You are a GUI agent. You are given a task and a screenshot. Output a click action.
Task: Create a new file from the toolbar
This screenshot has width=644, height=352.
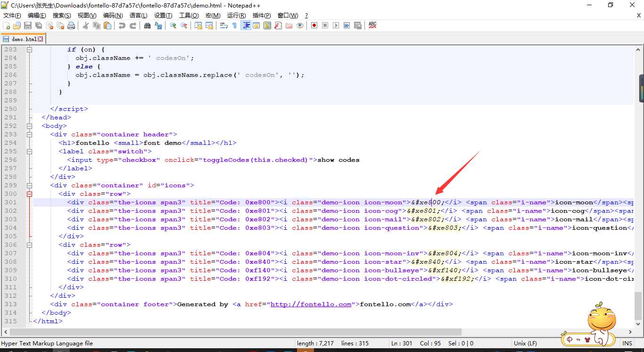click(7, 25)
